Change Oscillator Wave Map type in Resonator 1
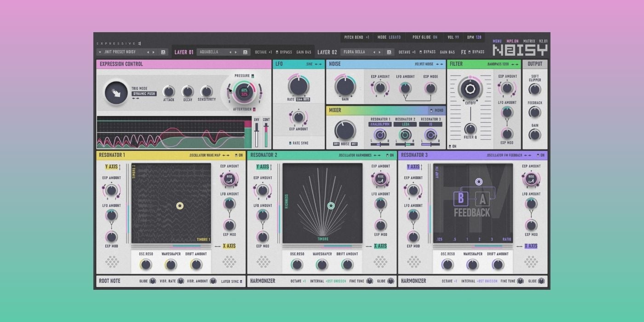The height and width of the screenshot is (322, 644). pyautogui.click(x=227, y=155)
